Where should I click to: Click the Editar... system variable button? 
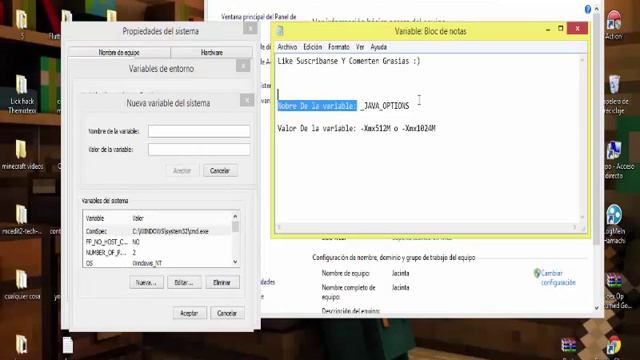click(x=184, y=282)
